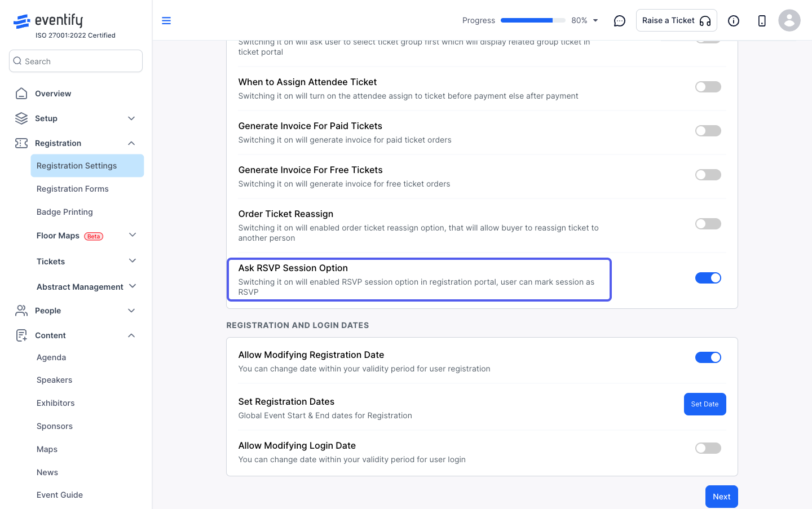Collapse the Registration menu chevron
Viewport: 812px width, 509px height.
pyautogui.click(x=131, y=143)
